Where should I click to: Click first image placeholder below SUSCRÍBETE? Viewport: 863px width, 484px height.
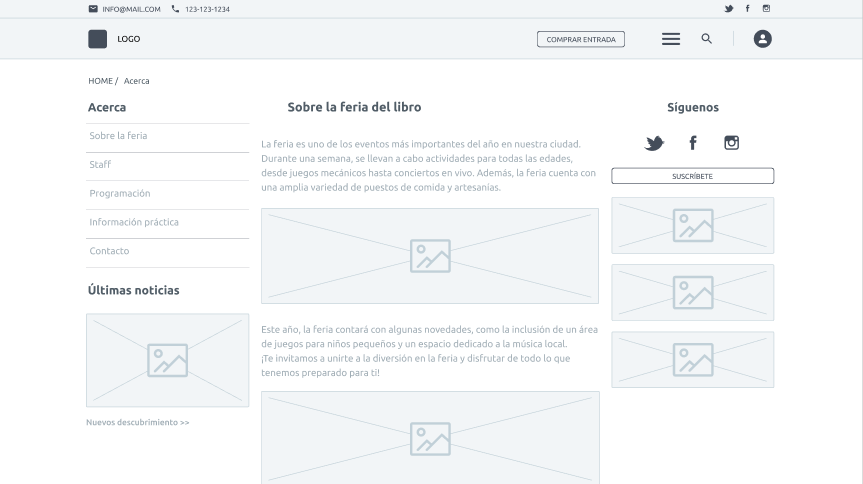692,225
